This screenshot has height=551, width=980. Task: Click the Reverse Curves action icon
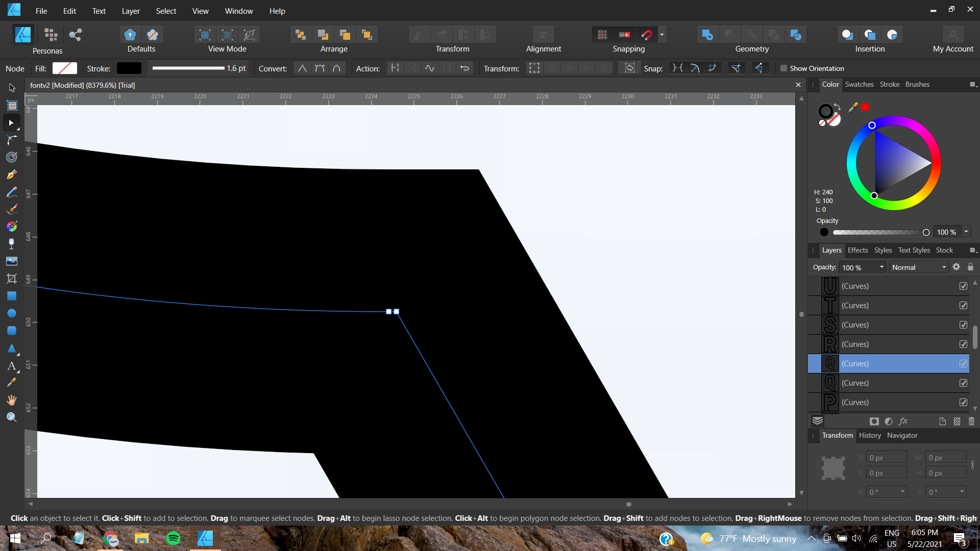(464, 68)
